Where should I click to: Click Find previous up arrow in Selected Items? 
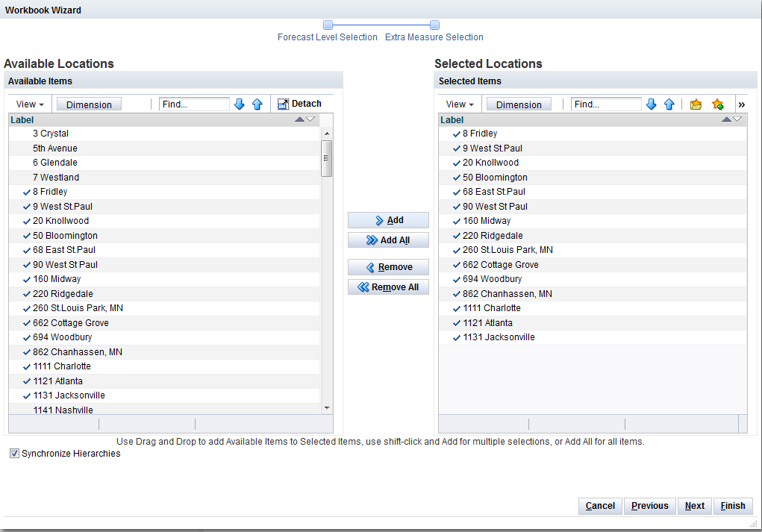669,104
